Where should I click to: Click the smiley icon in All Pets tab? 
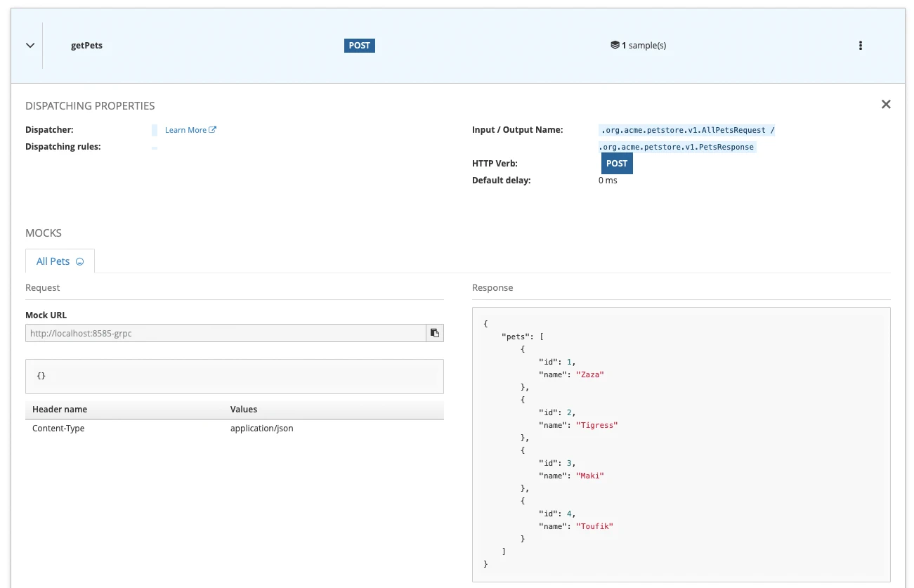[x=79, y=262]
